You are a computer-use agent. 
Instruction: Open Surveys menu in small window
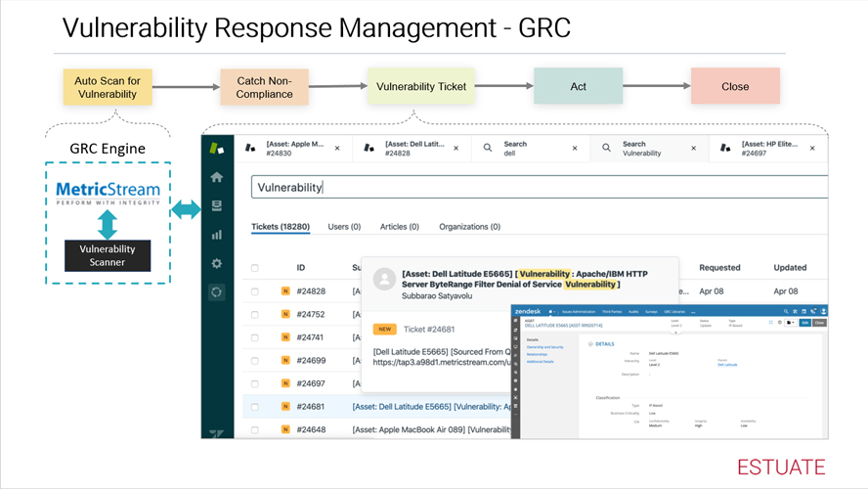click(651, 312)
